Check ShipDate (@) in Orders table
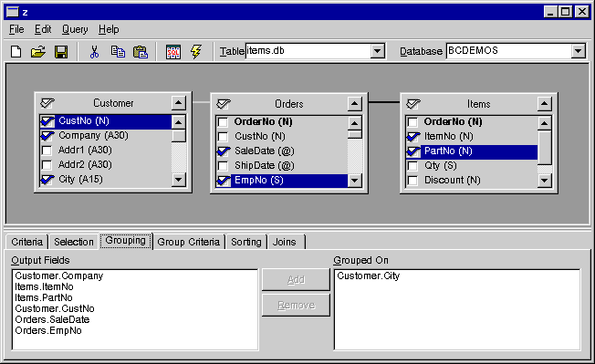The image size is (595, 364). tap(223, 166)
